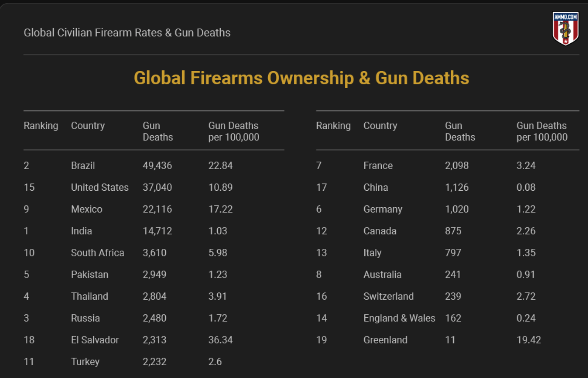Viewport: 588px width, 378px height.
Task: Select the England & Wales cell
Action: [399, 318]
